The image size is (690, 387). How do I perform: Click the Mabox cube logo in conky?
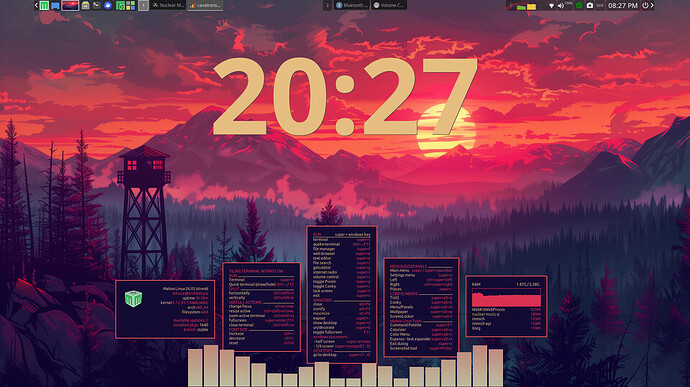(133, 299)
